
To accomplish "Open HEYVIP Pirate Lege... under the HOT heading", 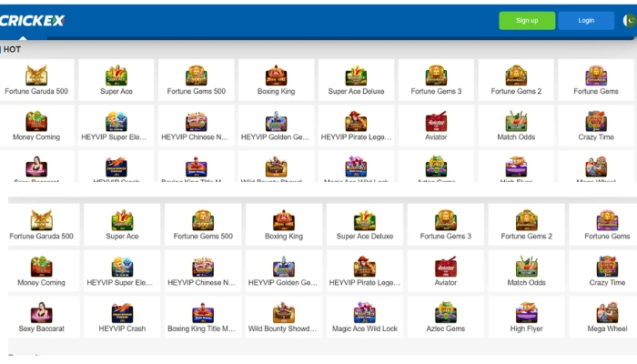I will [x=357, y=126].
